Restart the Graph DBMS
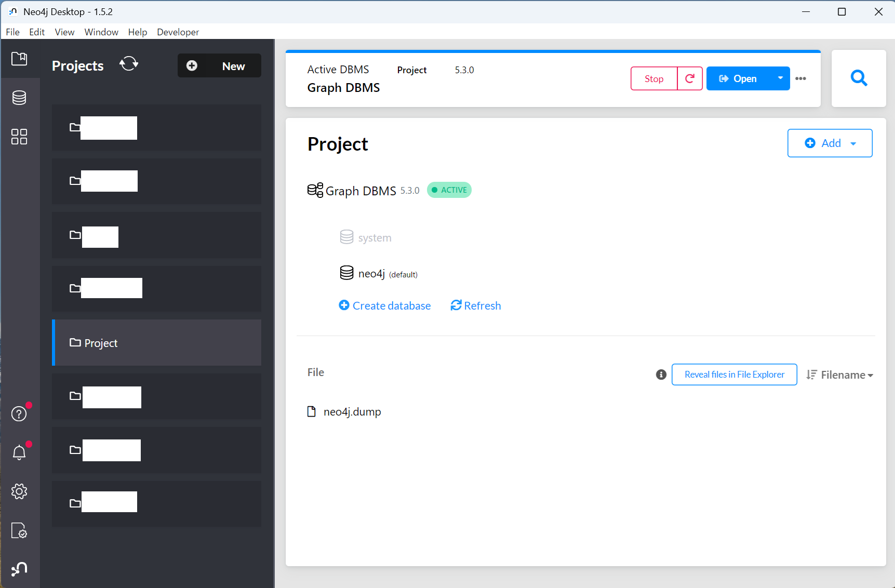Viewport: 895px width, 588px height. click(x=690, y=78)
